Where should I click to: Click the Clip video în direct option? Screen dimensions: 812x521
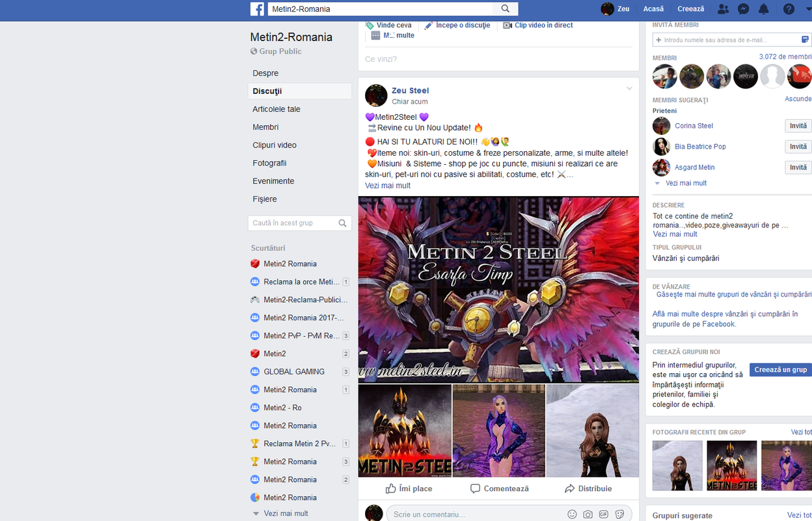pos(538,25)
